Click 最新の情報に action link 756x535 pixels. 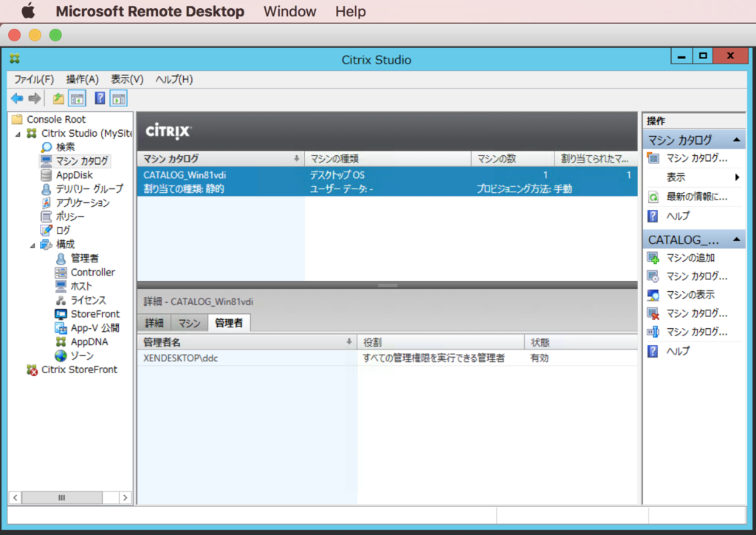[x=697, y=197]
